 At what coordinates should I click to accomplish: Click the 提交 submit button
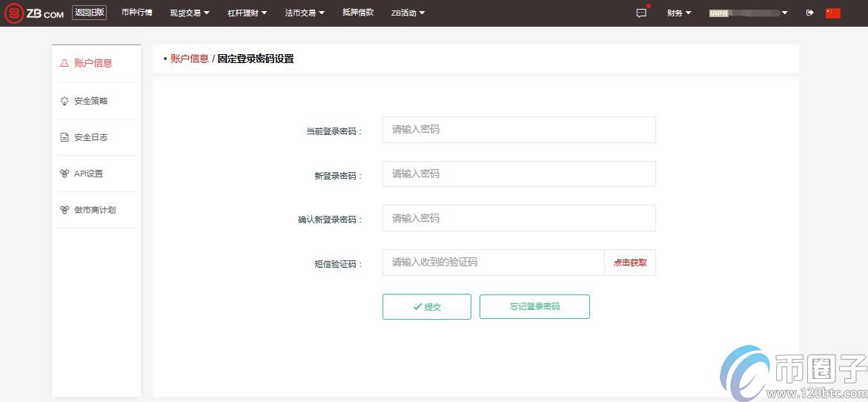pos(426,306)
